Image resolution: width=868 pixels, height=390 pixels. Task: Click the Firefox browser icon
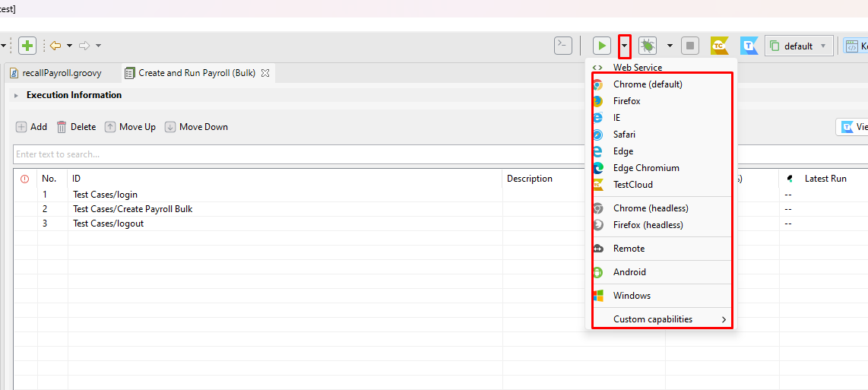[x=598, y=101]
